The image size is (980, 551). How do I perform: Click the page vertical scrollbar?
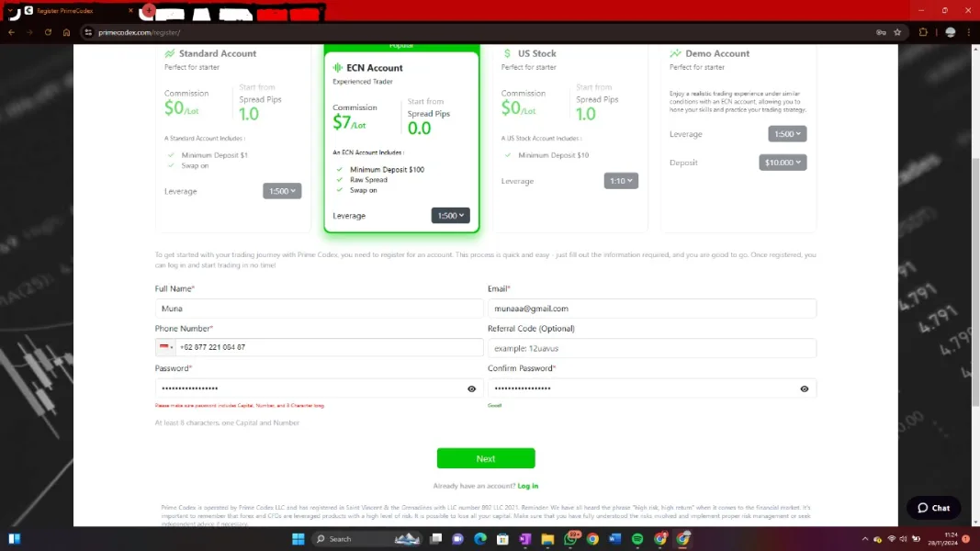point(975,281)
